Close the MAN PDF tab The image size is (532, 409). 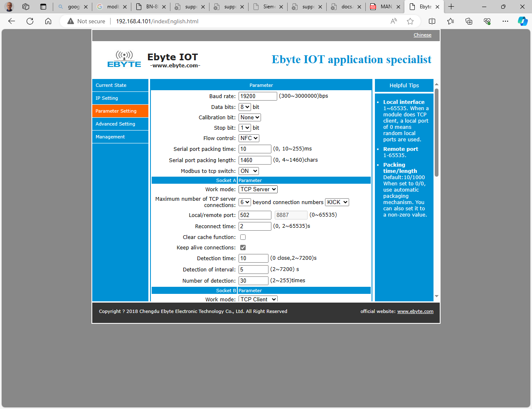coord(398,7)
